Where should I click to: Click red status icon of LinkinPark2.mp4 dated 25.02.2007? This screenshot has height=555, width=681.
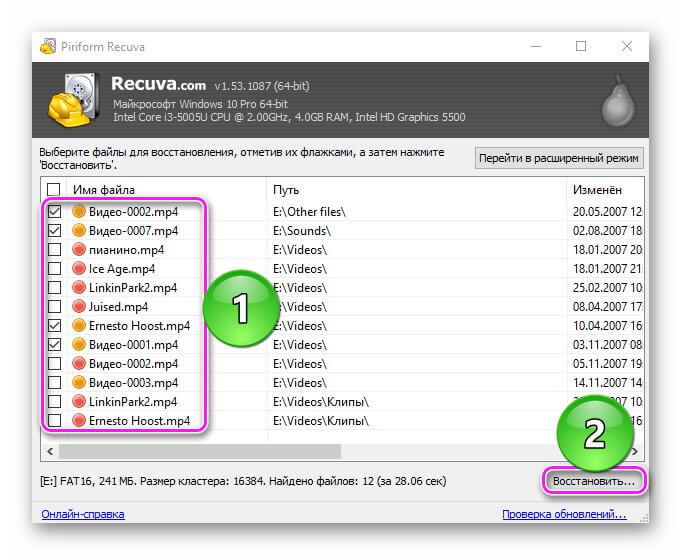pos(79,287)
